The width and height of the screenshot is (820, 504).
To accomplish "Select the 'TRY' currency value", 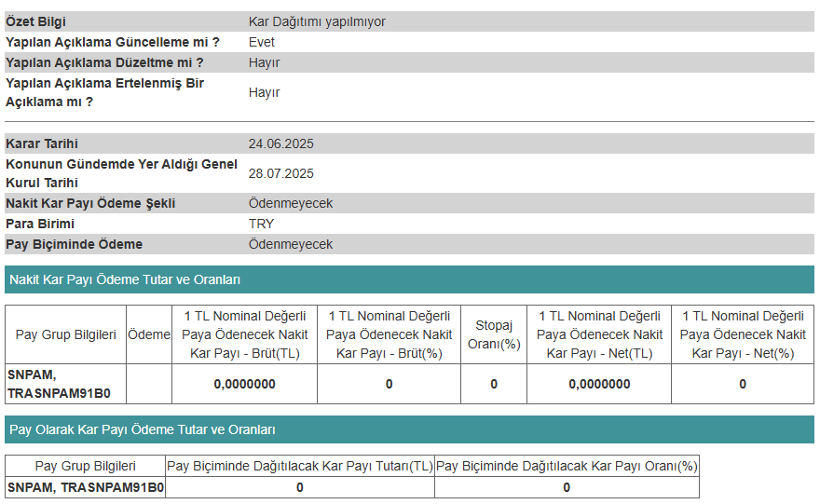I will click(261, 224).
